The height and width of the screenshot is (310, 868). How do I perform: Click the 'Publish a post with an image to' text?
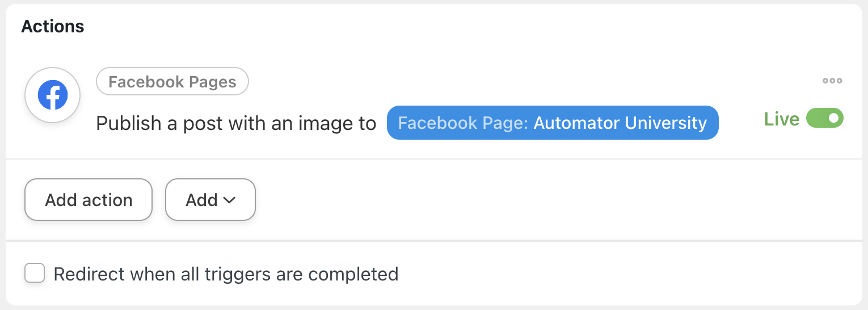[236, 123]
